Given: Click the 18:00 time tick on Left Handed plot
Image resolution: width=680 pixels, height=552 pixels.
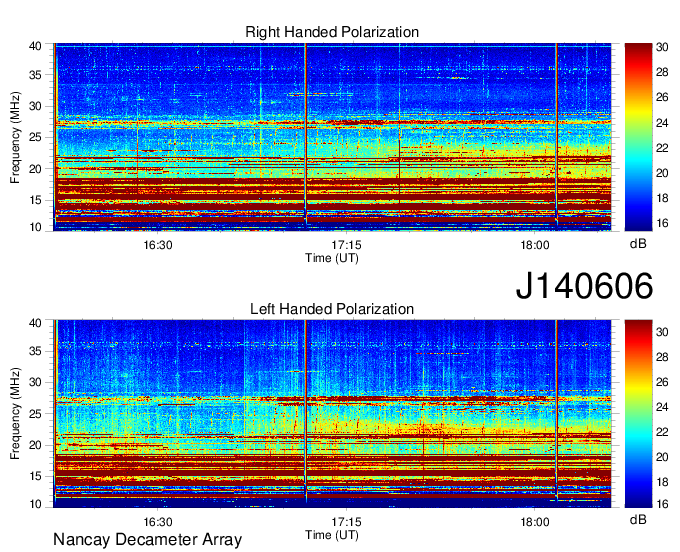Looking at the screenshot, I should click(x=535, y=522).
